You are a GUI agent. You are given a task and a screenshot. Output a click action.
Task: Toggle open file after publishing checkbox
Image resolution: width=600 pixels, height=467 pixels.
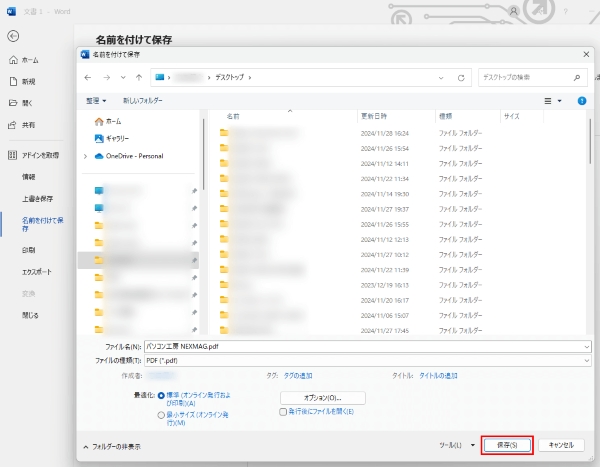click(x=283, y=412)
